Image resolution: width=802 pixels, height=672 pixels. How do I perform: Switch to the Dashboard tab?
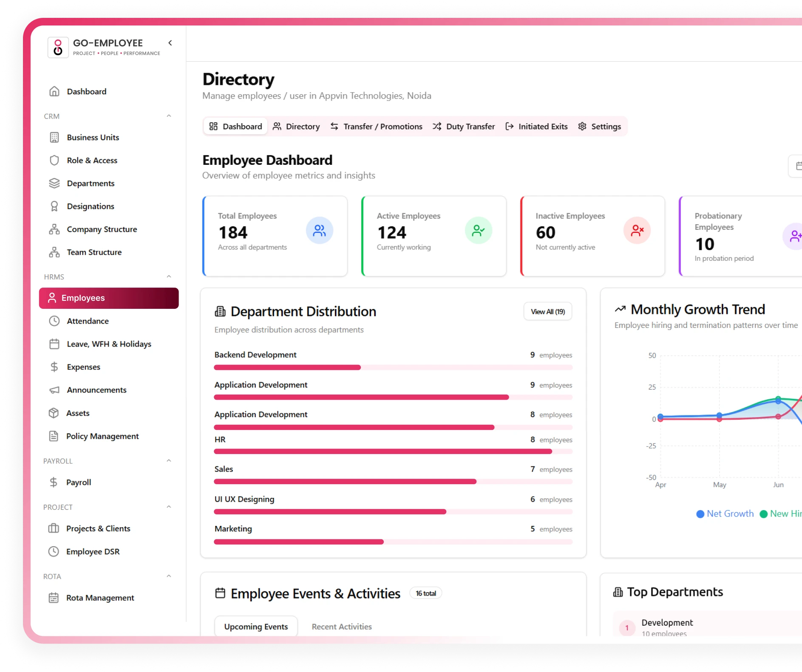point(236,126)
